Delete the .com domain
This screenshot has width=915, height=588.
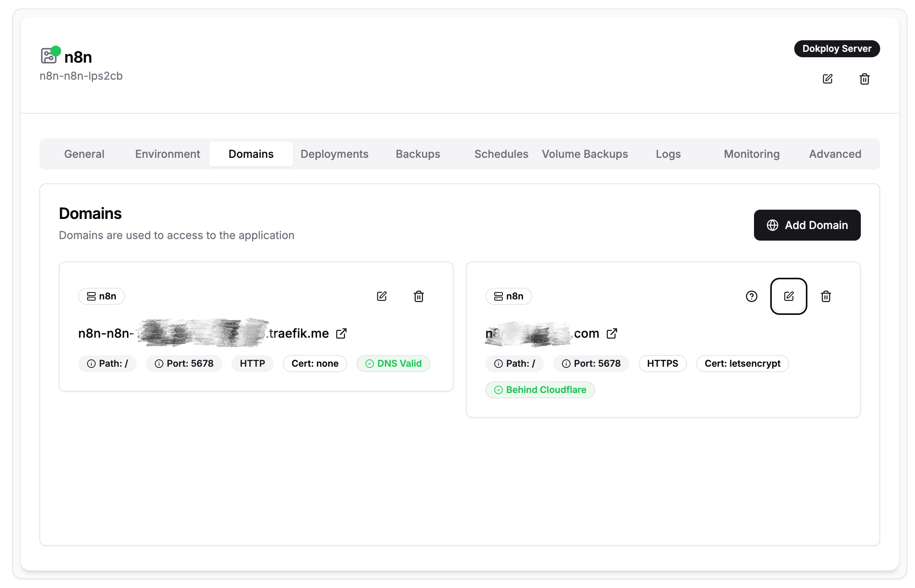pos(826,296)
